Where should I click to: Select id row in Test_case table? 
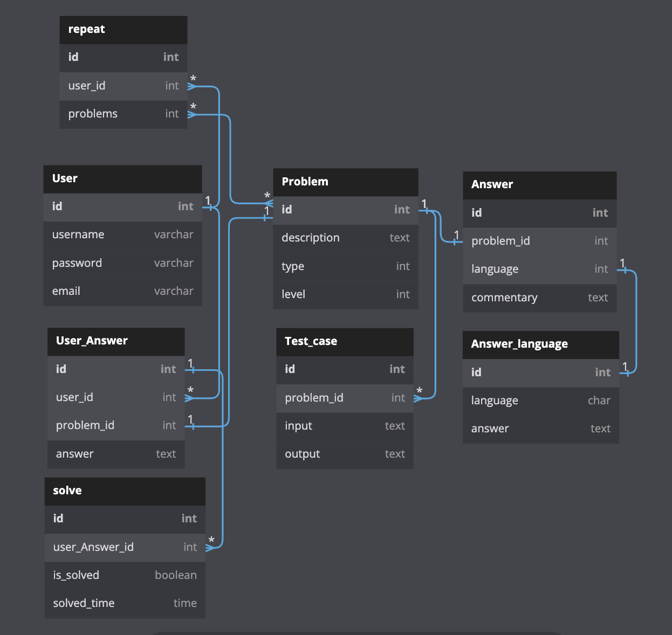click(345, 370)
